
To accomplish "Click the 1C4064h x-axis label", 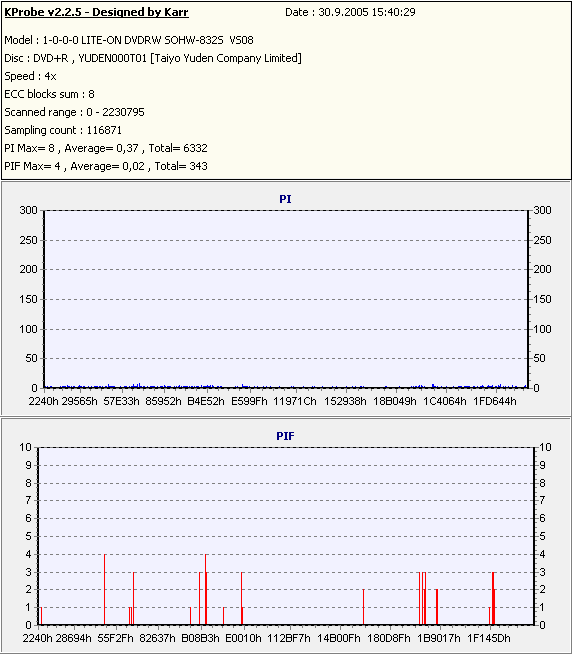I will point(445,401).
